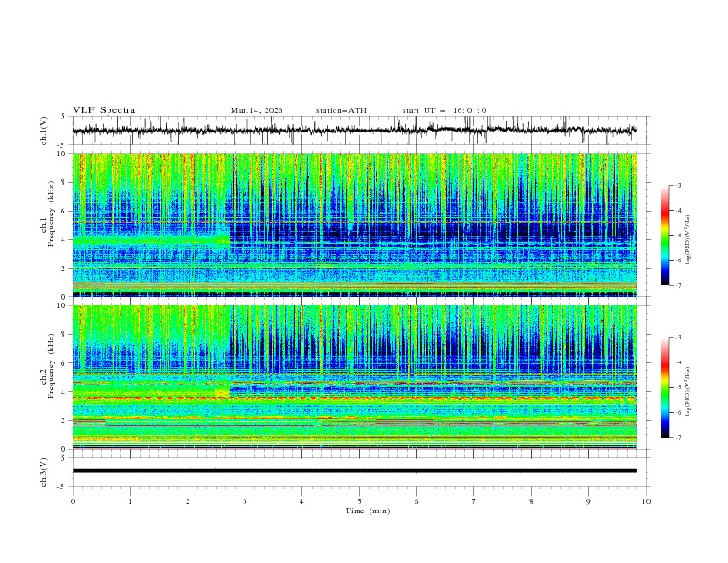Click time axis tick label "1"
Viewport: 728px width, 563px height.
(x=130, y=501)
